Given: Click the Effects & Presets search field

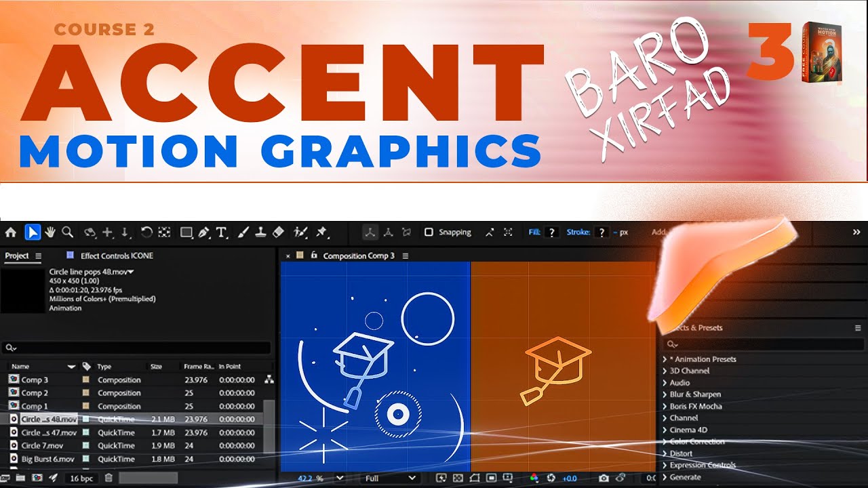Looking at the screenshot, I should click(762, 344).
